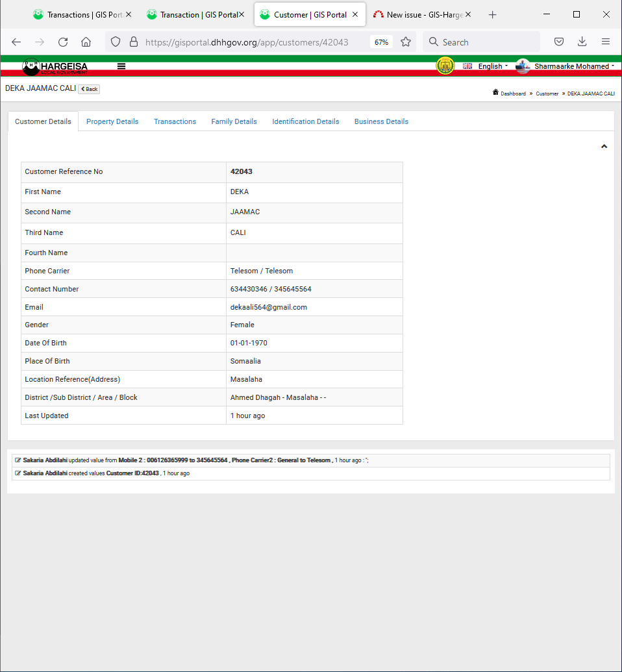Switch to the New issue browser tab

[422, 14]
